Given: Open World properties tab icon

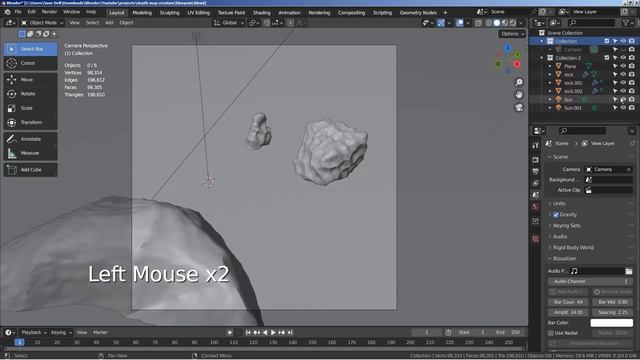Looking at the screenshot, I should click(536, 207).
